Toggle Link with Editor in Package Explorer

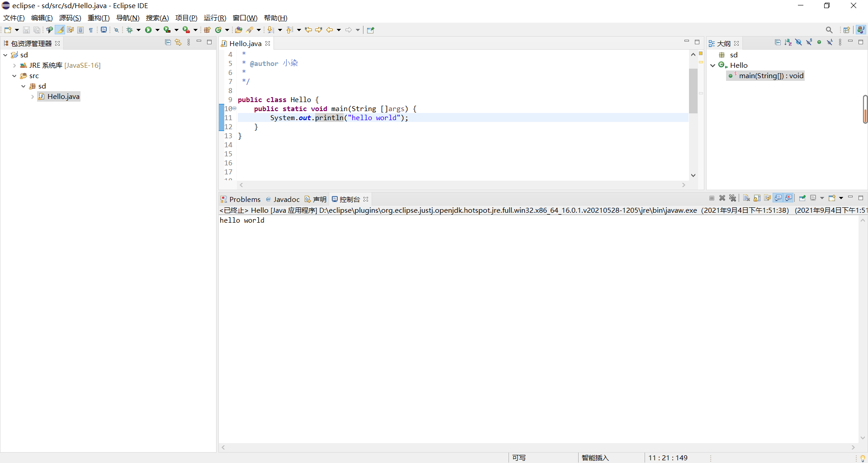pyautogui.click(x=178, y=42)
